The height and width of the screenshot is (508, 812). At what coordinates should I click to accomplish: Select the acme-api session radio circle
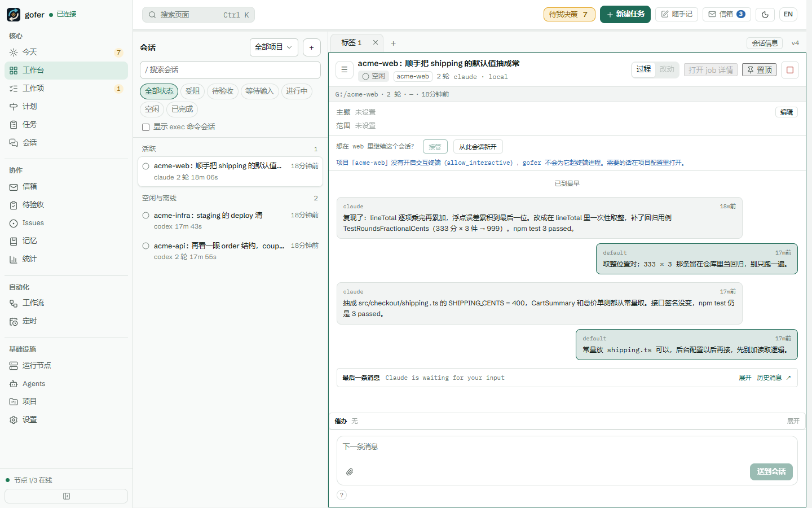point(146,246)
